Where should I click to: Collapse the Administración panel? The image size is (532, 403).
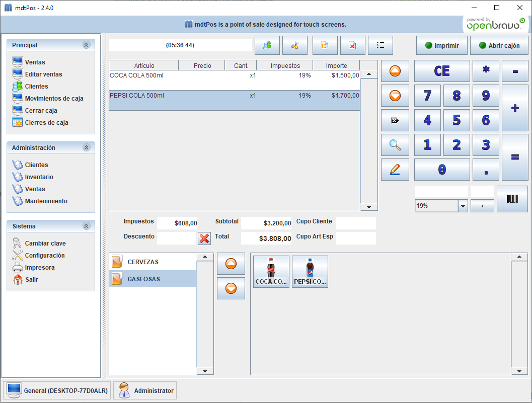(x=87, y=147)
